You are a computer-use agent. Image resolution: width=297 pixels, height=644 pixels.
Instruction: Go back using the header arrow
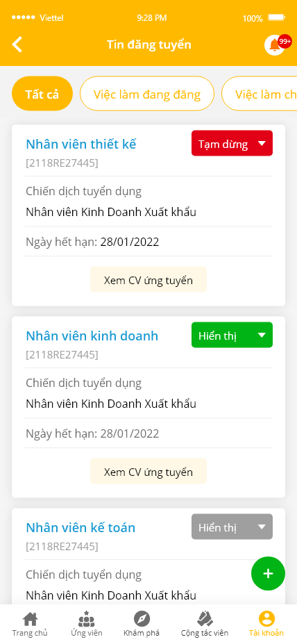coord(17,44)
